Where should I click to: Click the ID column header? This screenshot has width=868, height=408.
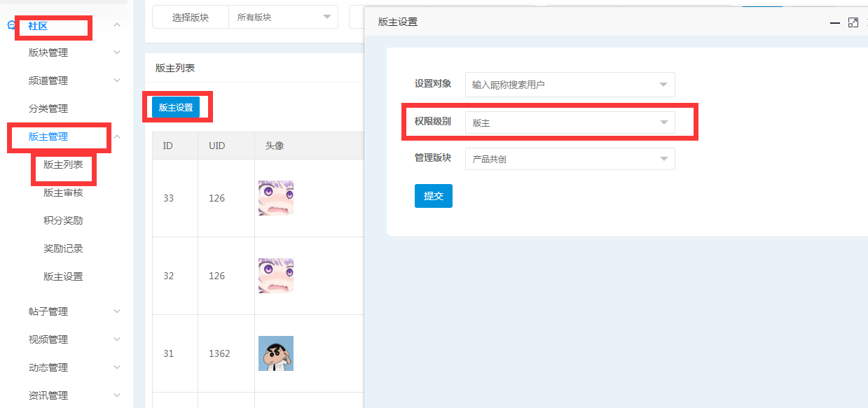[175, 146]
